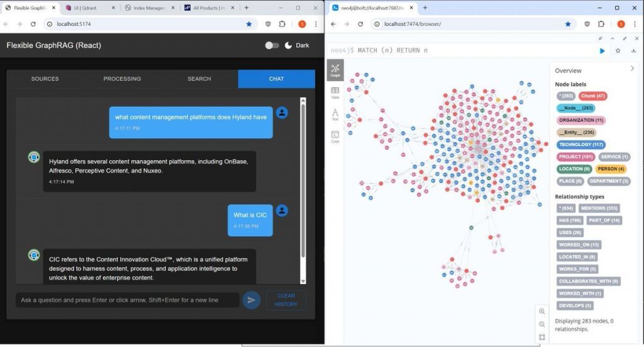The height and width of the screenshot is (347, 644).
Task: Show the Code result view
Action: 335,137
